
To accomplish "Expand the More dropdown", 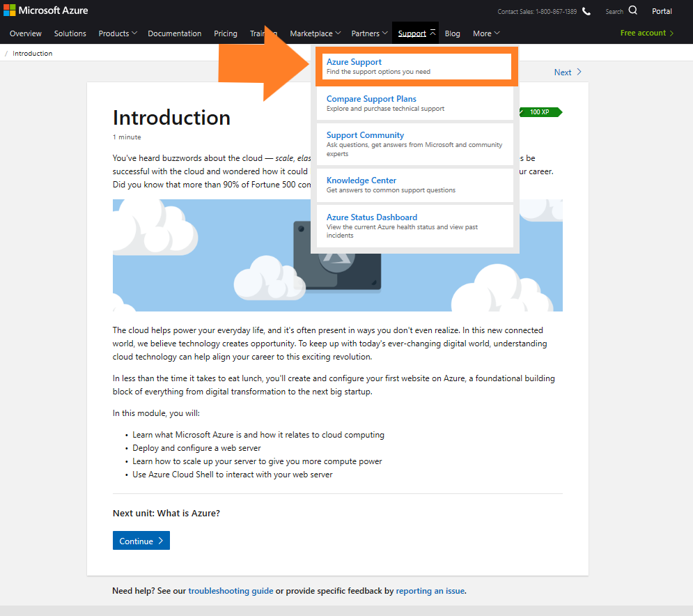I will point(486,33).
